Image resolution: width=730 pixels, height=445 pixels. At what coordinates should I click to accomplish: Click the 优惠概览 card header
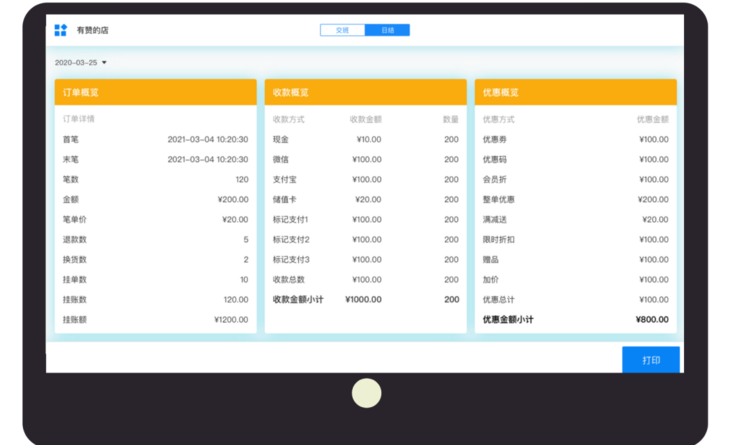pyautogui.click(x=575, y=92)
